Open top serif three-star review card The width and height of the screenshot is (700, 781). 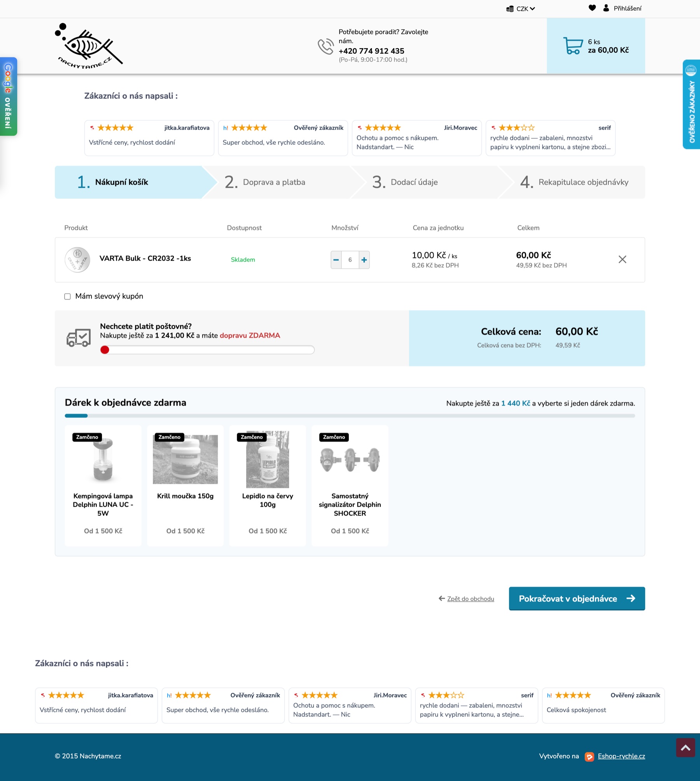(x=550, y=138)
